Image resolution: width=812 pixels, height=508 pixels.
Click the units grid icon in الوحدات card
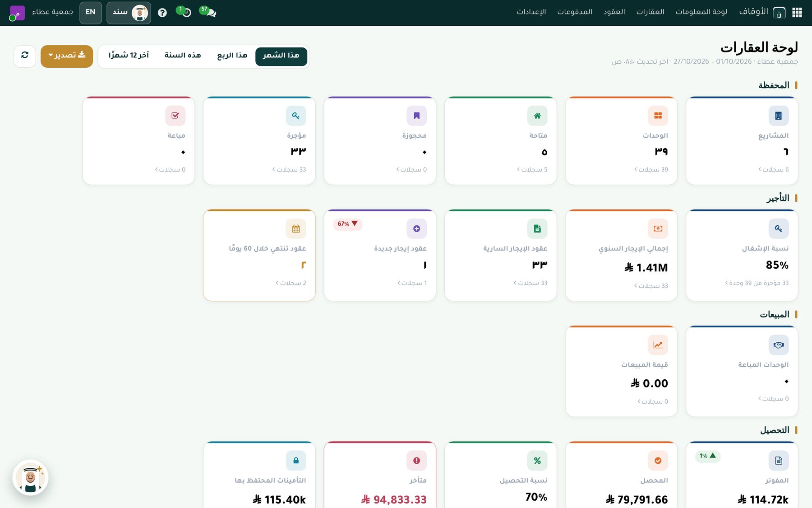pyautogui.click(x=658, y=116)
